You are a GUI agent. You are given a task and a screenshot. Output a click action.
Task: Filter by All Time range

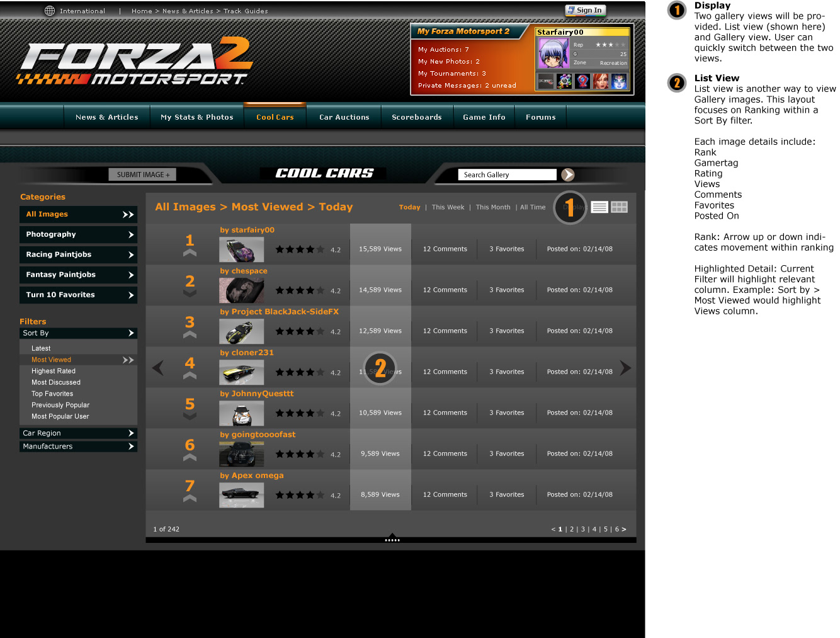point(533,207)
